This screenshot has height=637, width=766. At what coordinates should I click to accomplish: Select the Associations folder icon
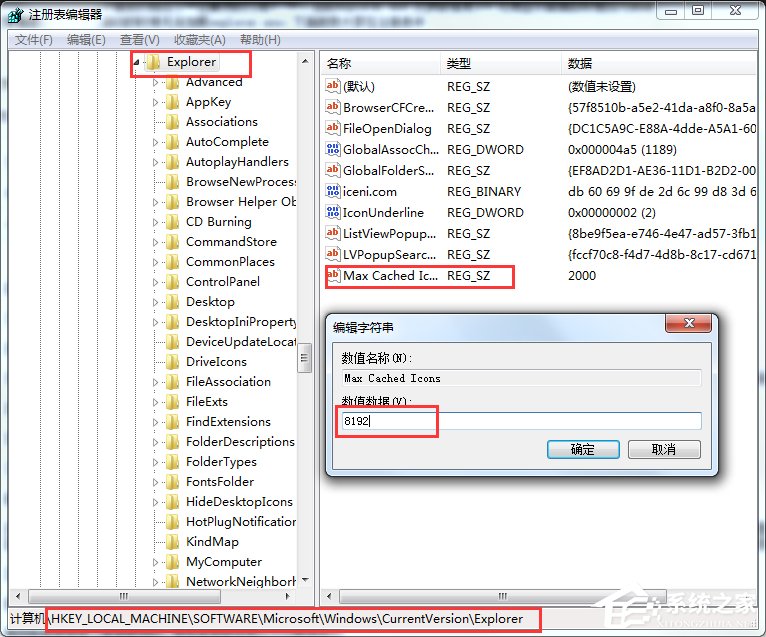coord(172,122)
